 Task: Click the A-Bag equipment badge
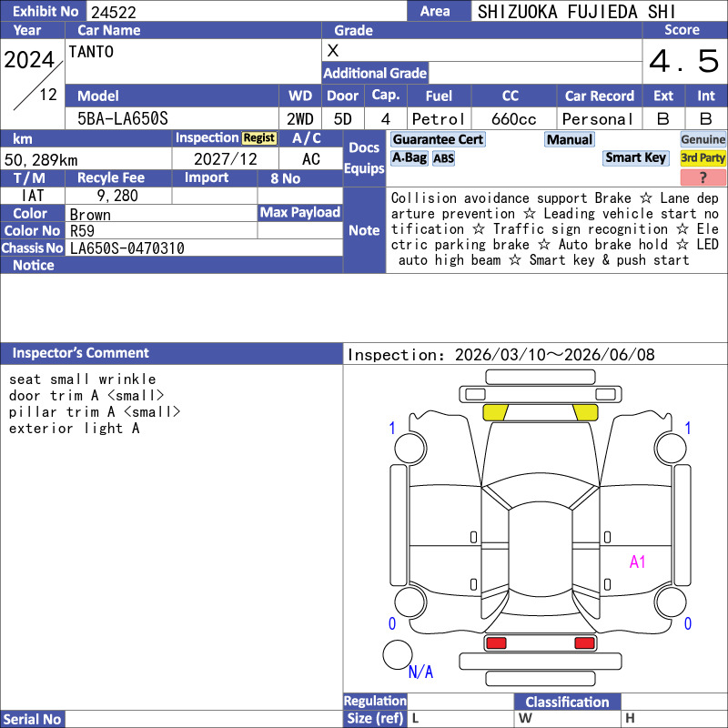click(409, 157)
